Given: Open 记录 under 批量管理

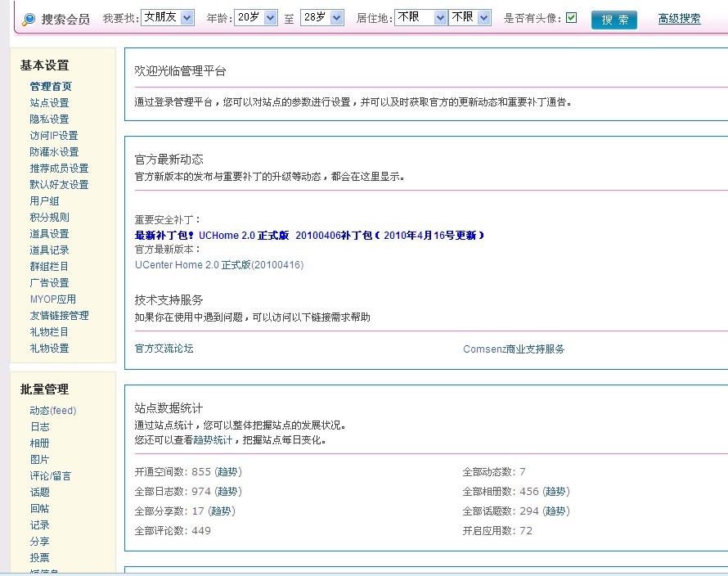Looking at the screenshot, I should point(39,525).
